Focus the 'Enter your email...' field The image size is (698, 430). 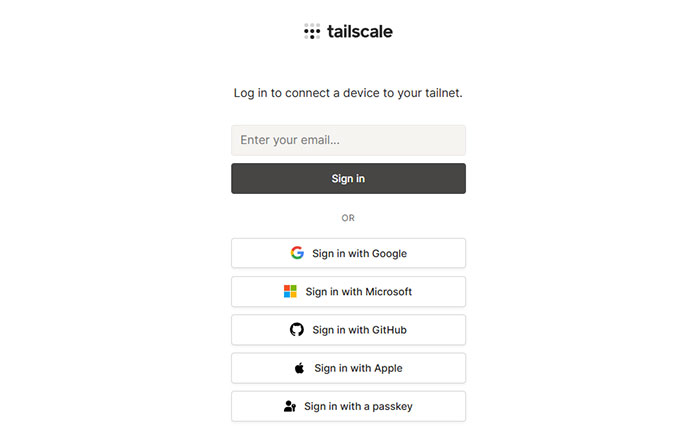tap(348, 140)
